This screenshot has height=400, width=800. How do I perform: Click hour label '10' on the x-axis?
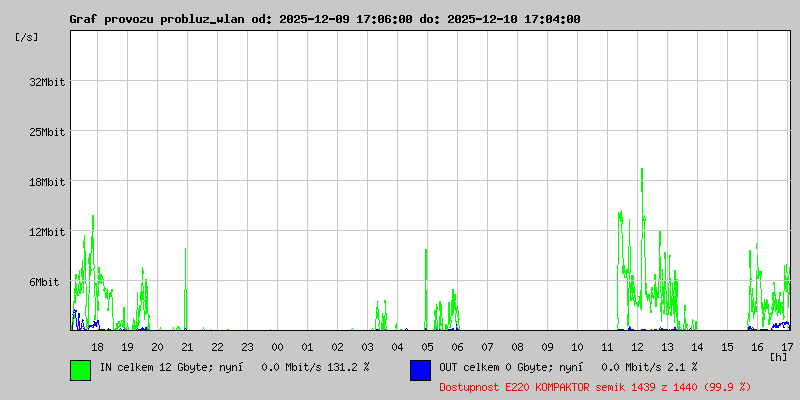pos(578,347)
